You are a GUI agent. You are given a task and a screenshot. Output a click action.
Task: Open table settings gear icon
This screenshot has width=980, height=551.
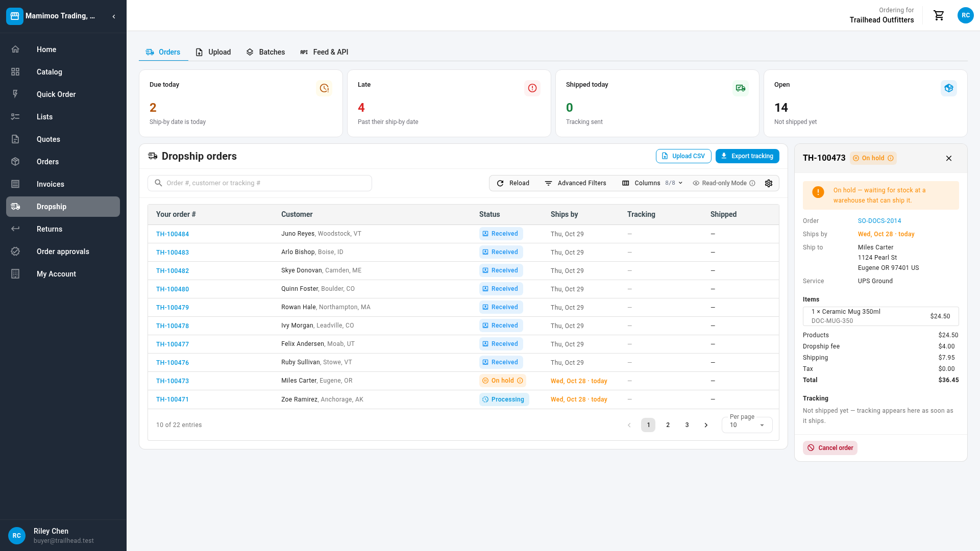pos(769,183)
